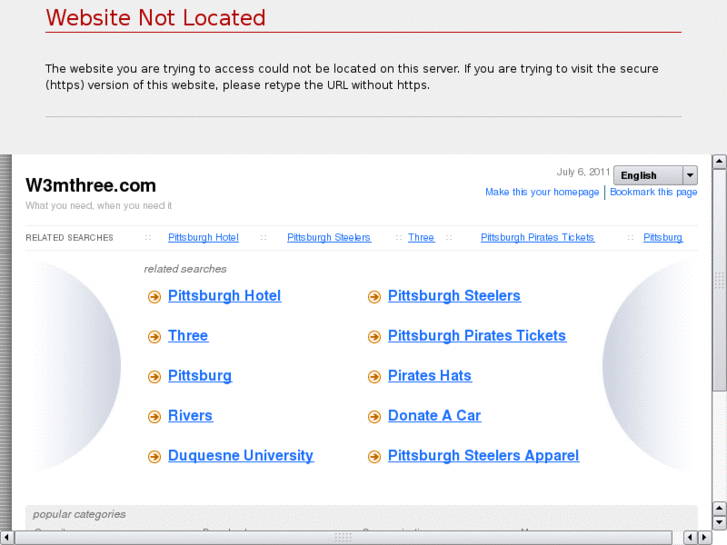Open Pittsburgh Pirates Tickets link in list
Viewport: 727px width, 545px height.
[476, 336]
